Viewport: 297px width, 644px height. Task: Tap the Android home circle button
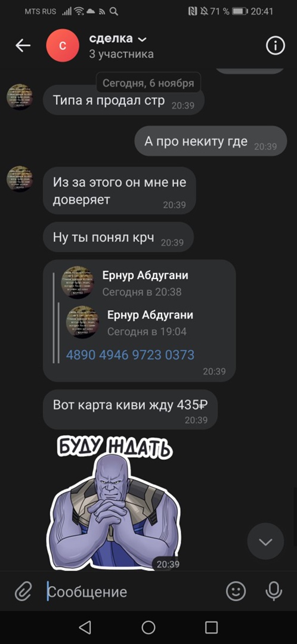click(148, 627)
